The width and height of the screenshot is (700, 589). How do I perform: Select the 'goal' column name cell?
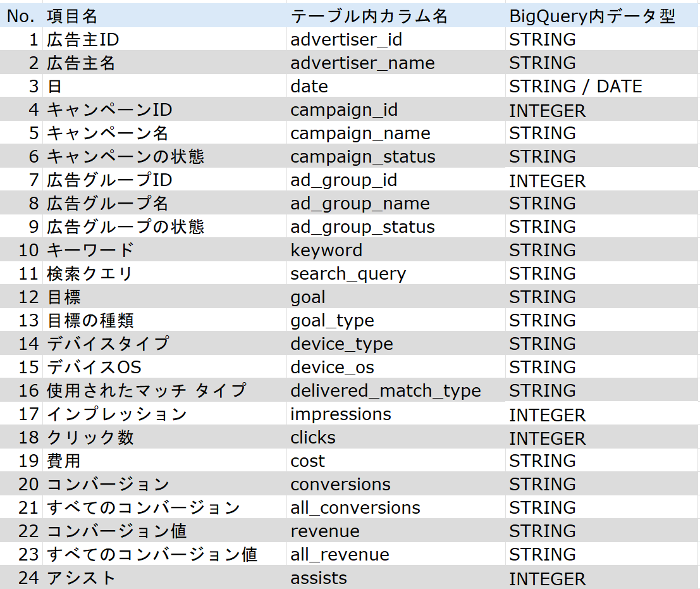pyautogui.click(x=396, y=297)
